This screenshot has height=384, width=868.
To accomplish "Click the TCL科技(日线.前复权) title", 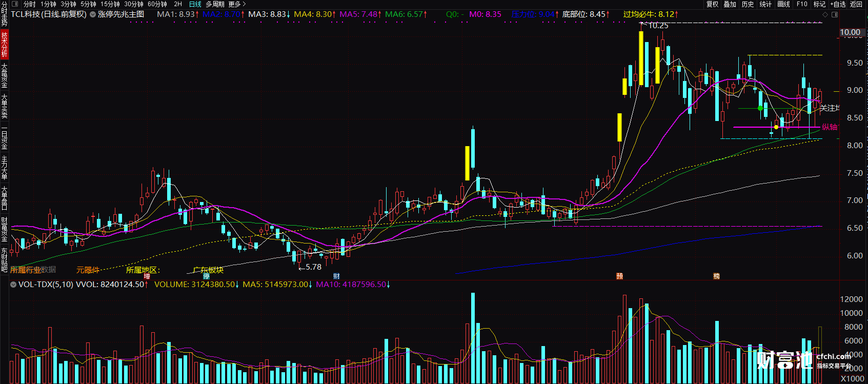I will coord(49,14).
